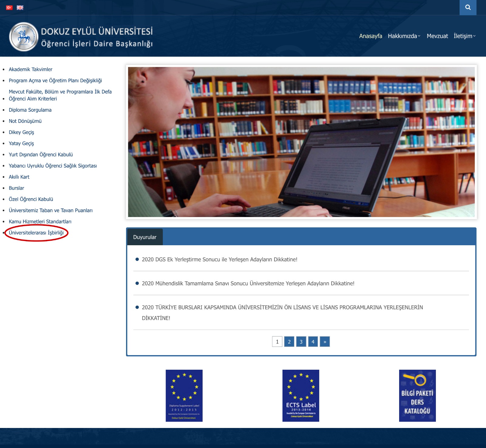Switch language using the UK flag

(20, 8)
